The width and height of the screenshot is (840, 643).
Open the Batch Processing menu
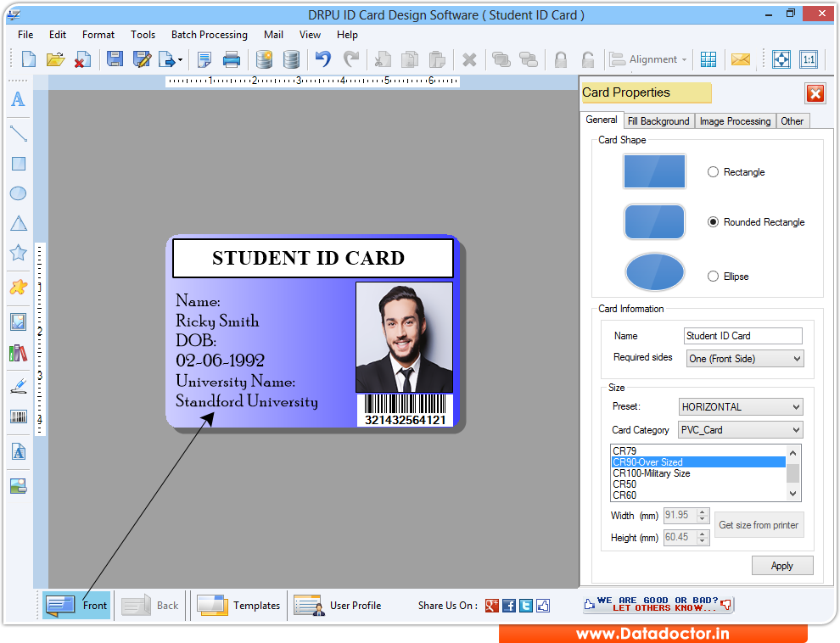pyautogui.click(x=209, y=34)
